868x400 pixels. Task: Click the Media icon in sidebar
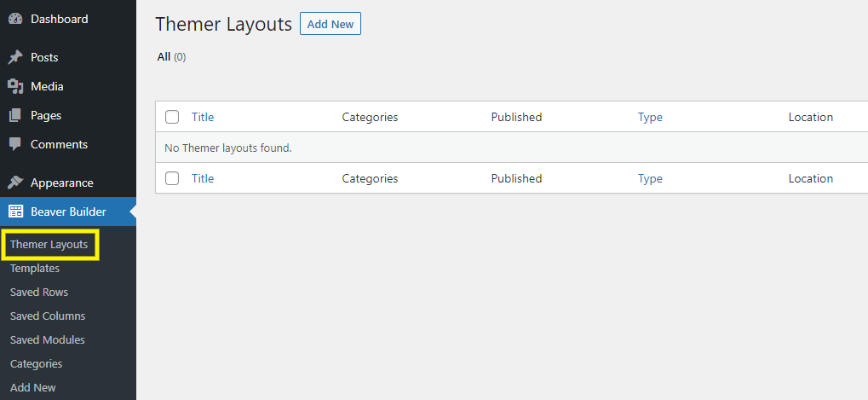point(15,86)
